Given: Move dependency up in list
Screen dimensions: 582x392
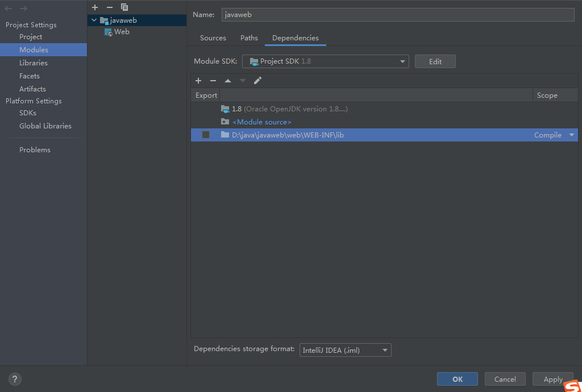Looking at the screenshot, I should (x=228, y=81).
